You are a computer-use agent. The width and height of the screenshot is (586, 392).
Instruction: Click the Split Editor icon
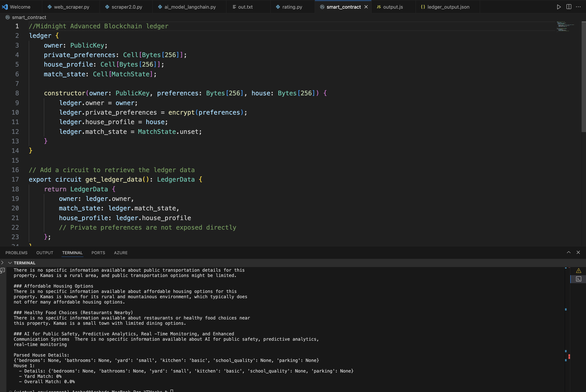point(569,7)
